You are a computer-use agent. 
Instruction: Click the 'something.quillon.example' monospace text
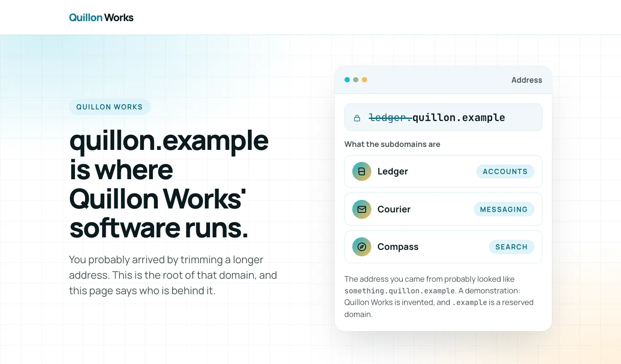[x=400, y=291]
